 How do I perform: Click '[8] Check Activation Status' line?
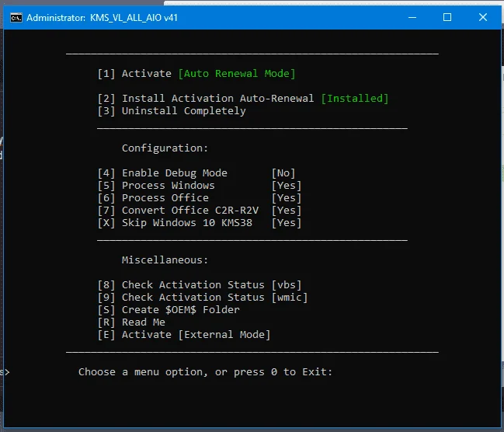tap(181, 285)
